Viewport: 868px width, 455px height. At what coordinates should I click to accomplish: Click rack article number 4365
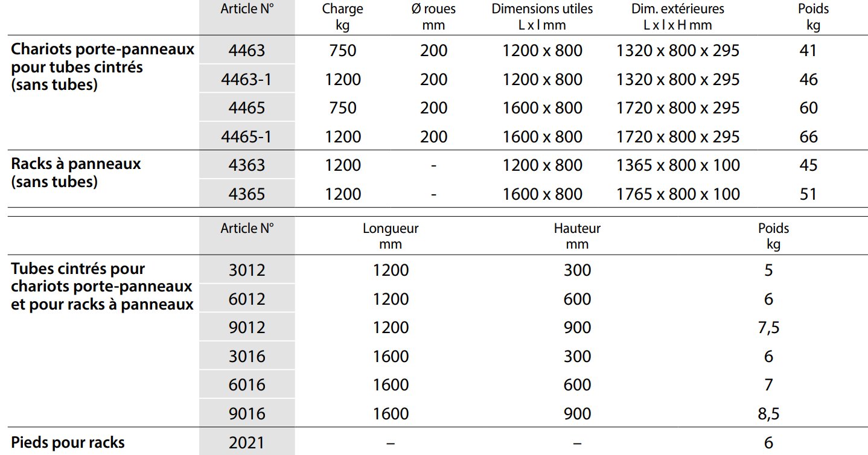247,194
